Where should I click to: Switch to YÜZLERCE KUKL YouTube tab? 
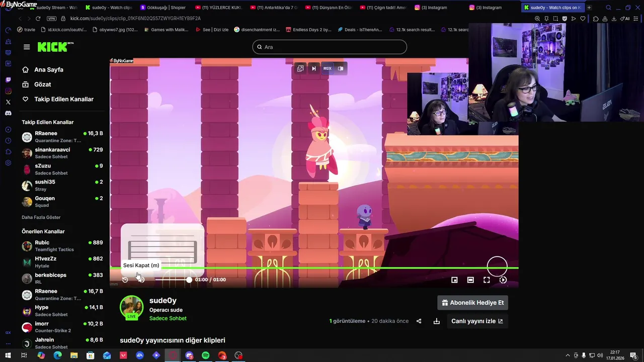218,8
